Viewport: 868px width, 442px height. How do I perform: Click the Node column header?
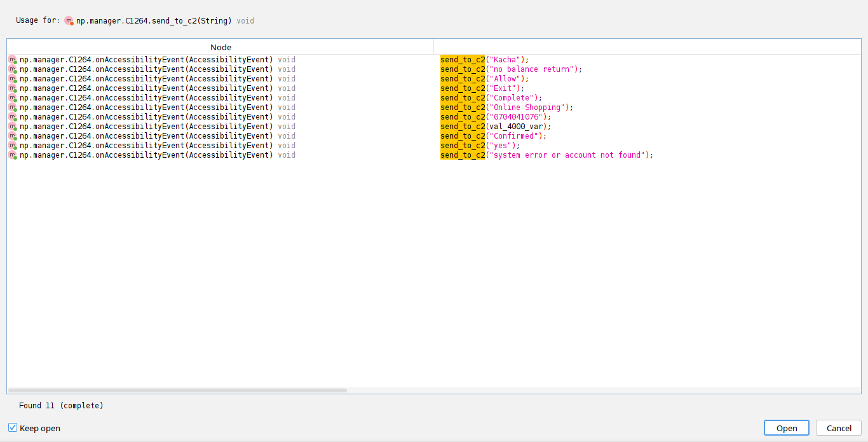[220, 47]
